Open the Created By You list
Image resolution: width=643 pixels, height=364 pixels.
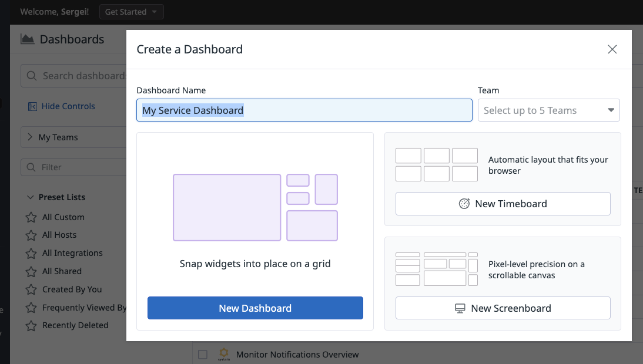coord(72,289)
